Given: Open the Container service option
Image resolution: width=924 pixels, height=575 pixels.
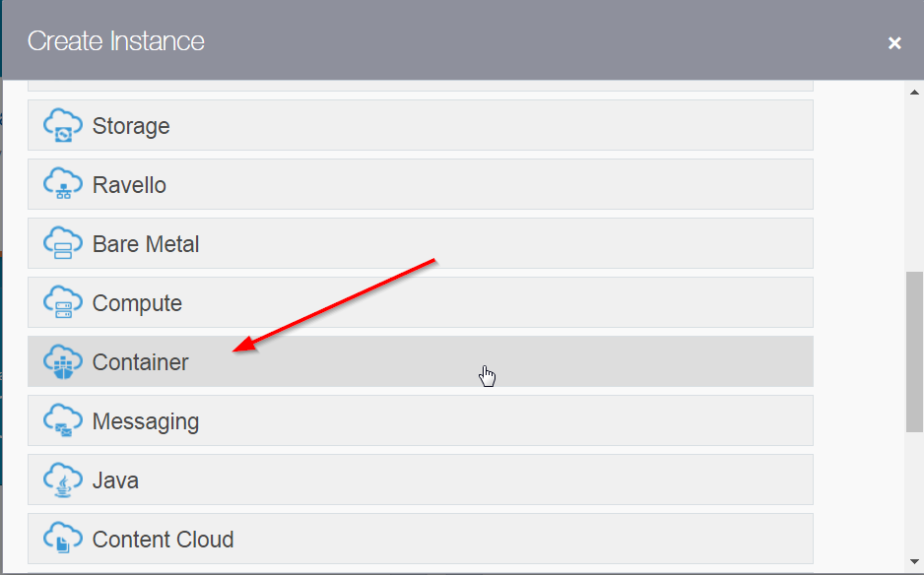Looking at the screenshot, I should 140,362.
